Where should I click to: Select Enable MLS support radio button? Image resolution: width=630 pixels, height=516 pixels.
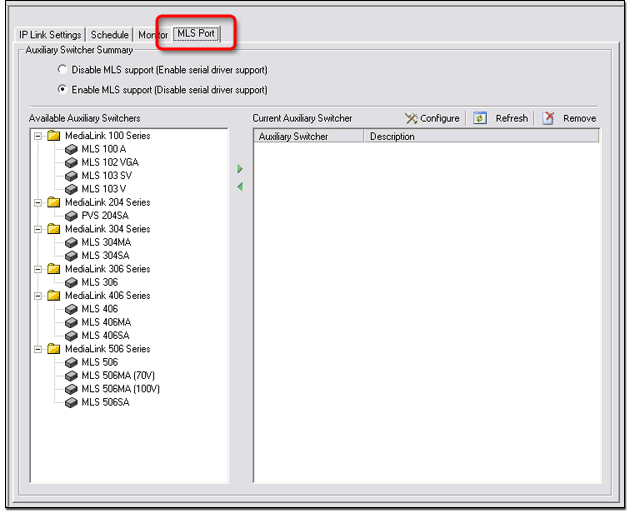pos(63,89)
